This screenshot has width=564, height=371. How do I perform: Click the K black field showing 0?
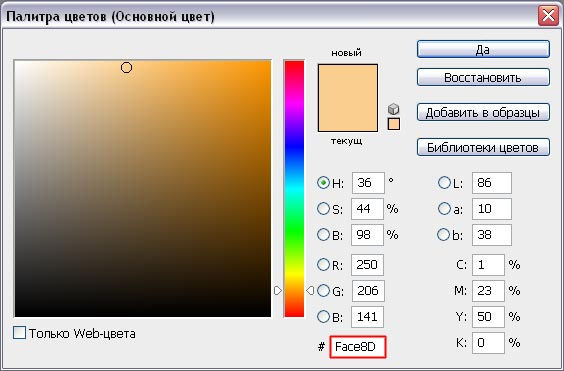(488, 343)
